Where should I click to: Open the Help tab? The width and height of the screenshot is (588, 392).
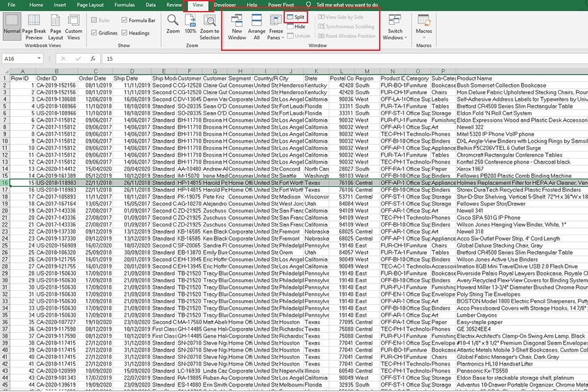click(x=252, y=5)
